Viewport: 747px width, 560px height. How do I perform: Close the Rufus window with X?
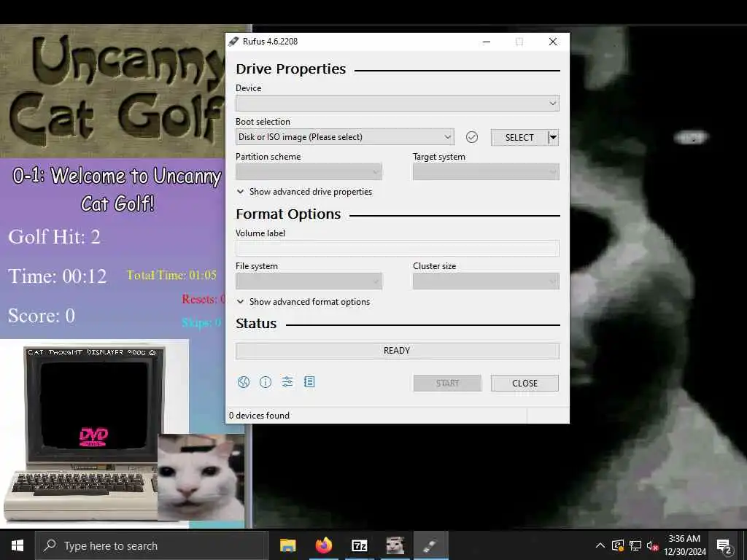553,42
